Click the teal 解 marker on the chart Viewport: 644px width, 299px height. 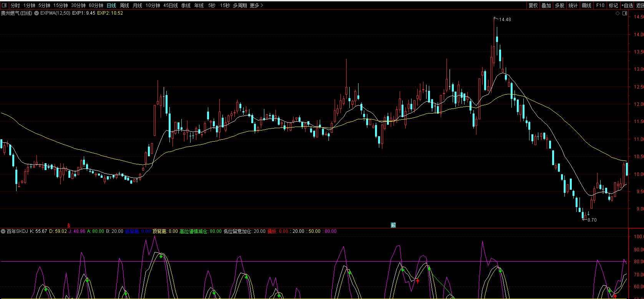click(393, 225)
